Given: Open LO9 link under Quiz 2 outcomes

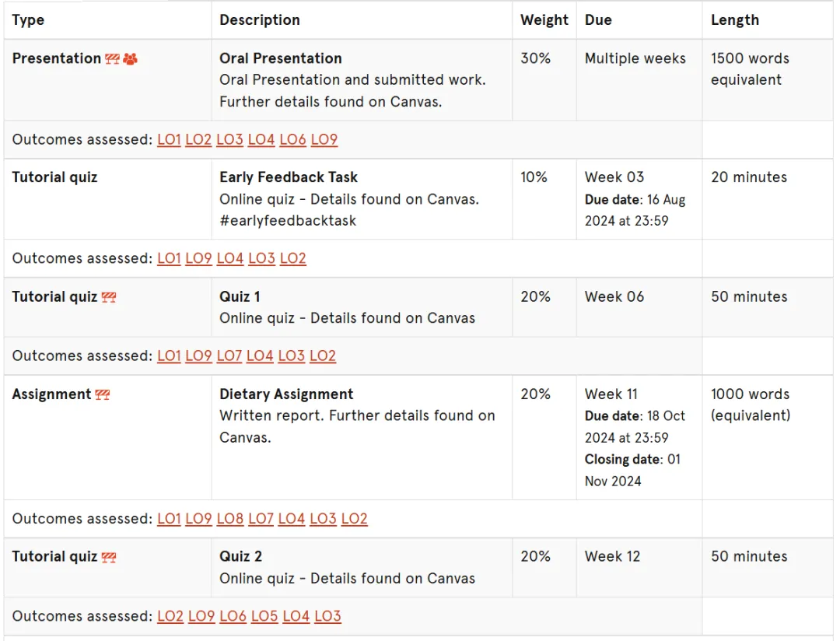Looking at the screenshot, I should [x=201, y=617].
